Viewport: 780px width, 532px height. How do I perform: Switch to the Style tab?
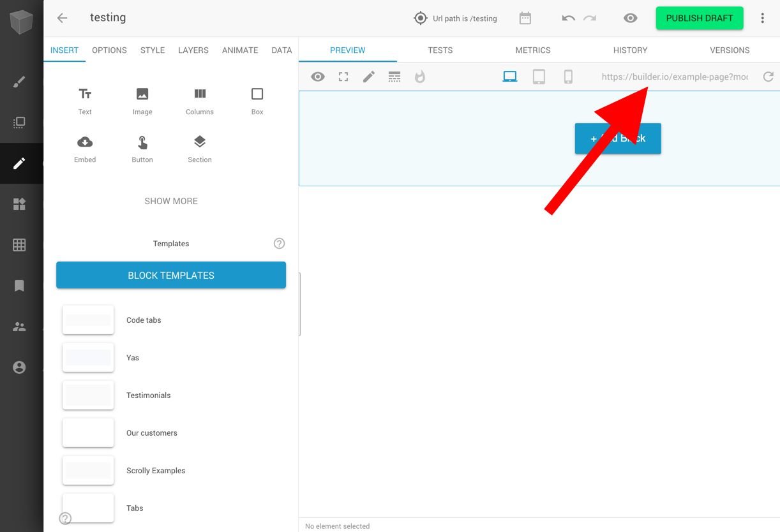pos(153,50)
